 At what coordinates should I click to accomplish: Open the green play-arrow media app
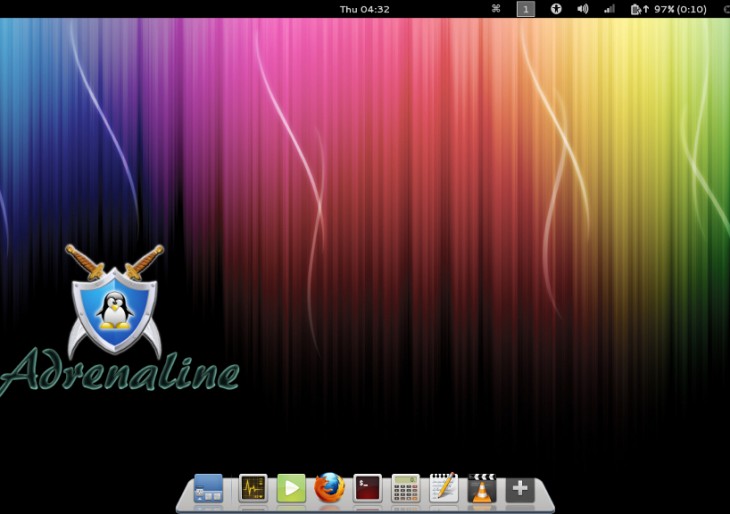[291, 488]
